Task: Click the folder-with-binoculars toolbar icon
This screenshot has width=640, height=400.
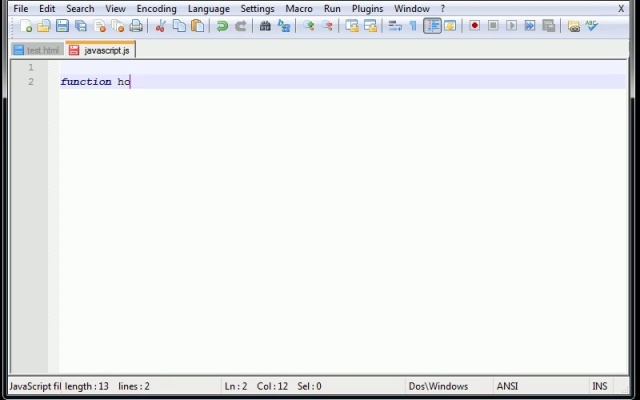Action: click(x=573, y=26)
